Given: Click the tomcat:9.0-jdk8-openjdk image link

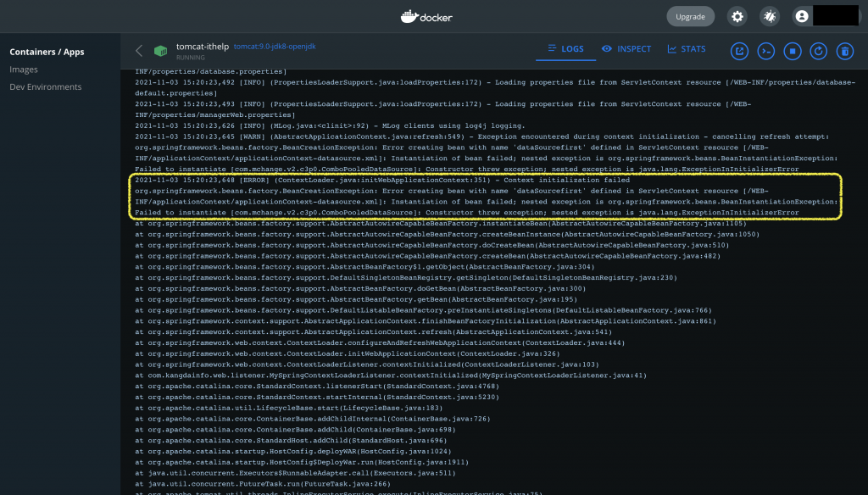Looking at the screenshot, I should [275, 47].
